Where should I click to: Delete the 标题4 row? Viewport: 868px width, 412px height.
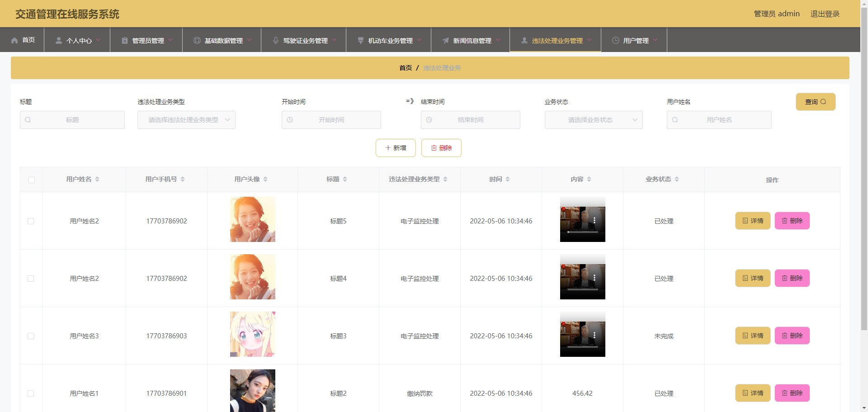pyautogui.click(x=792, y=278)
